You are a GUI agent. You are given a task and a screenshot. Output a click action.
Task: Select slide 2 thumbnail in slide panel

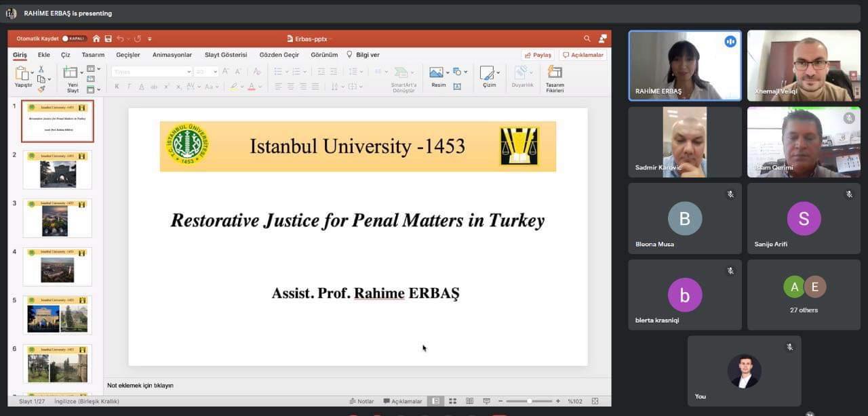coord(58,169)
